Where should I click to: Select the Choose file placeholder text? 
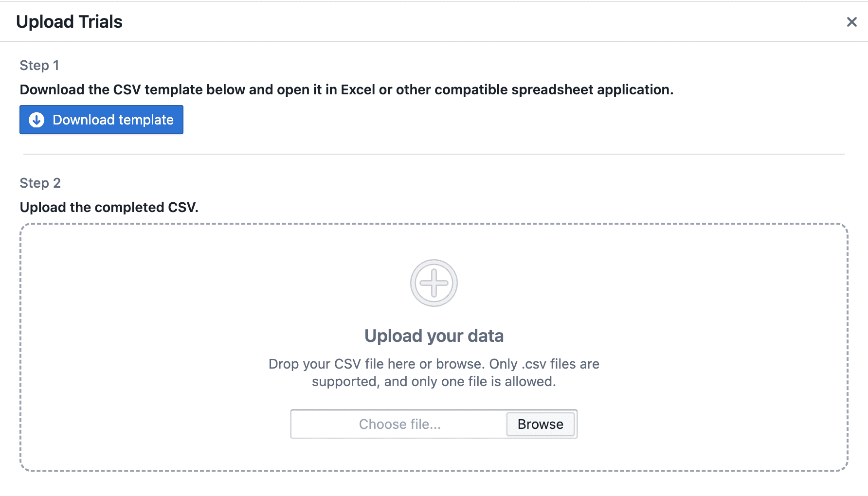click(399, 424)
